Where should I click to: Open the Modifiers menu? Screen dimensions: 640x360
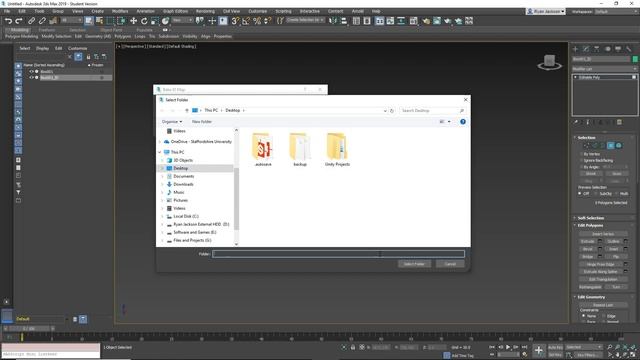click(x=120, y=11)
